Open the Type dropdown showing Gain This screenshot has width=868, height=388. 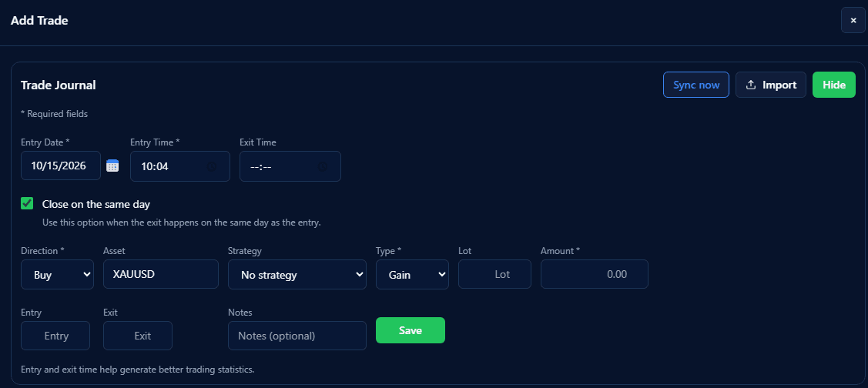(x=412, y=274)
